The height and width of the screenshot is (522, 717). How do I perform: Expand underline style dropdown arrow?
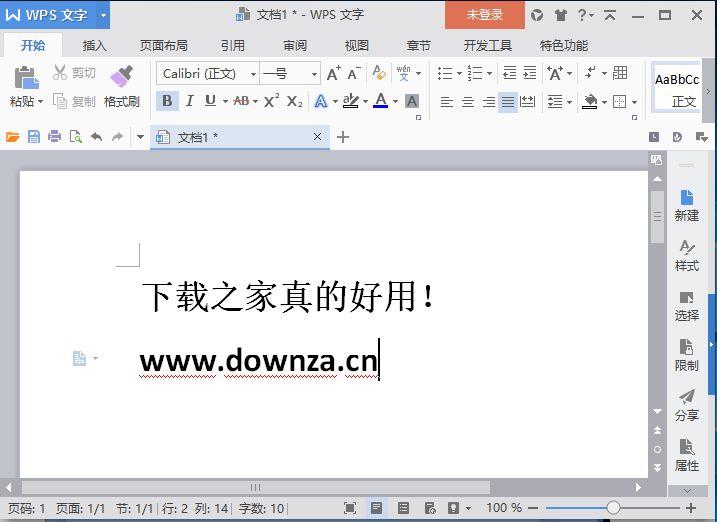[x=225, y=101]
